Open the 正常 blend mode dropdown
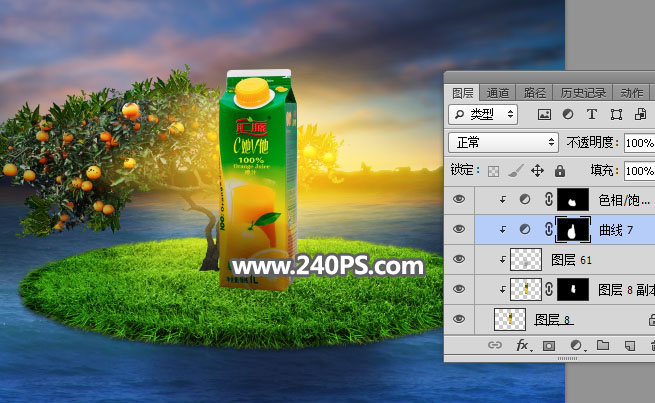 [503, 143]
